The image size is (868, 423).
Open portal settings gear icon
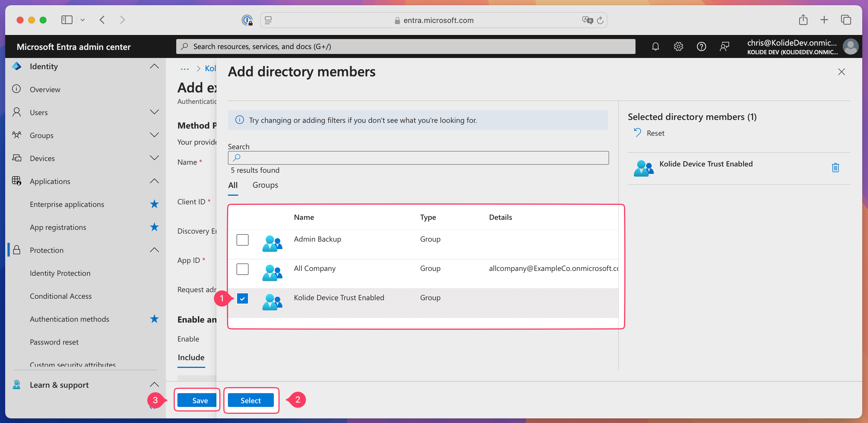[678, 46]
